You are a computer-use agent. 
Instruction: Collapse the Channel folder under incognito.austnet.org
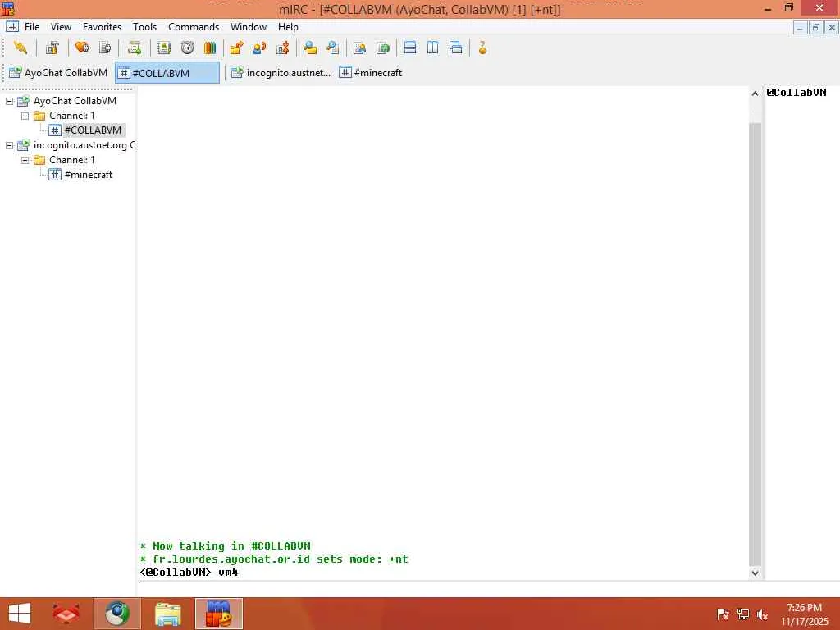25,160
